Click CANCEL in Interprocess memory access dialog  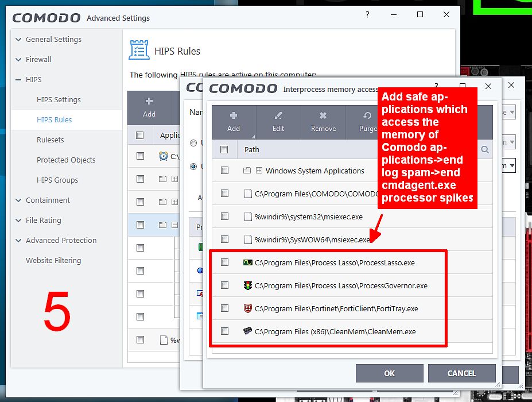click(x=461, y=373)
